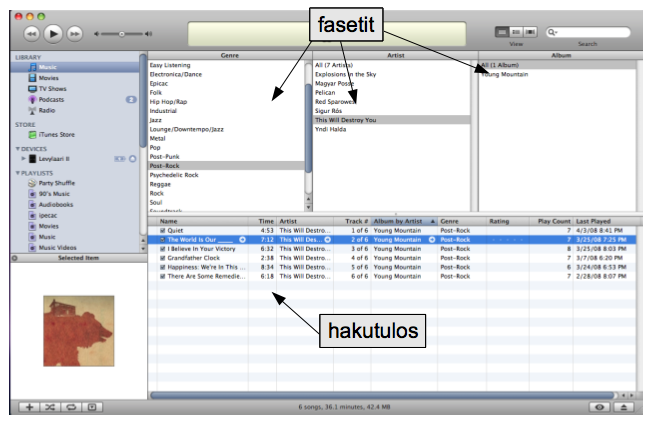Focus the Search field

click(x=588, y=32)
